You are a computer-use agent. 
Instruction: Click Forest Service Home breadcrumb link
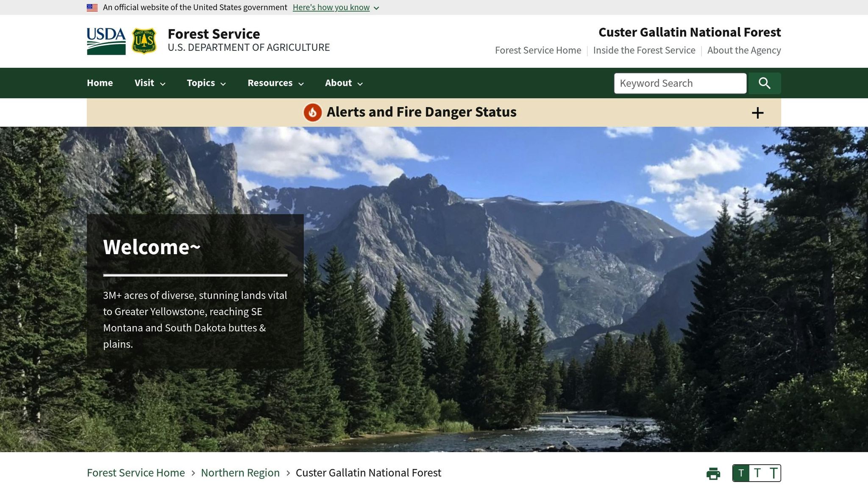coord(136,473)
